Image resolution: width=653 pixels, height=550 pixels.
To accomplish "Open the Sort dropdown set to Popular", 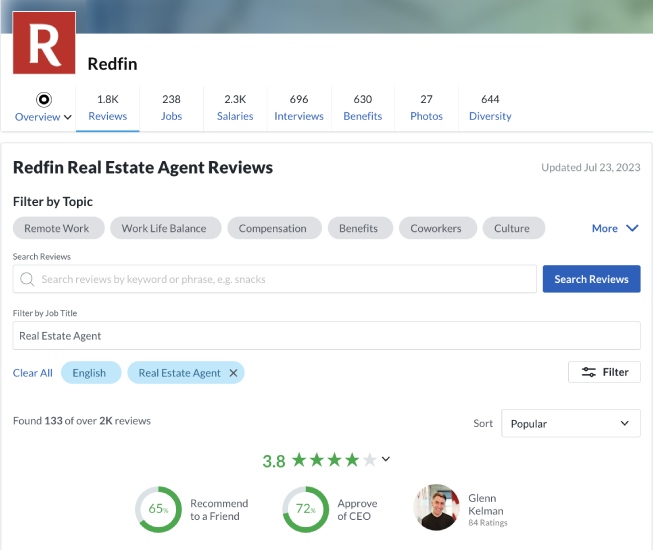I will coord(571,423).
